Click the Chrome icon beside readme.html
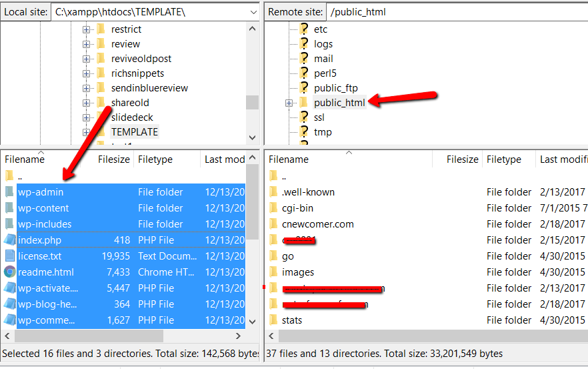Viewport: 588px width, 369px height. (x=10, y=272)
